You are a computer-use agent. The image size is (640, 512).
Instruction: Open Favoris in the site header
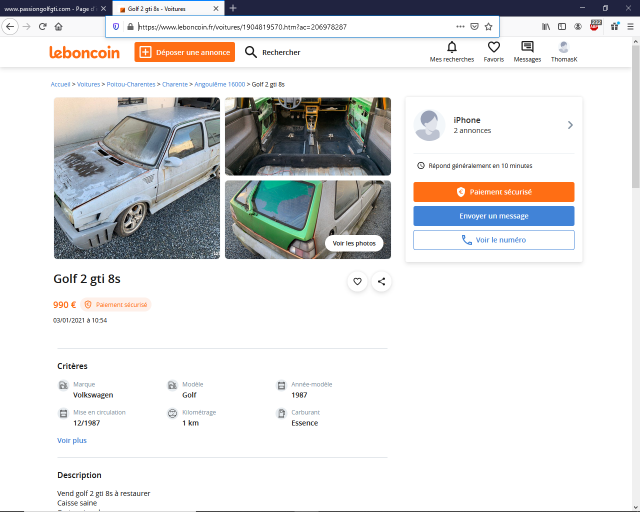coord(494,47)
